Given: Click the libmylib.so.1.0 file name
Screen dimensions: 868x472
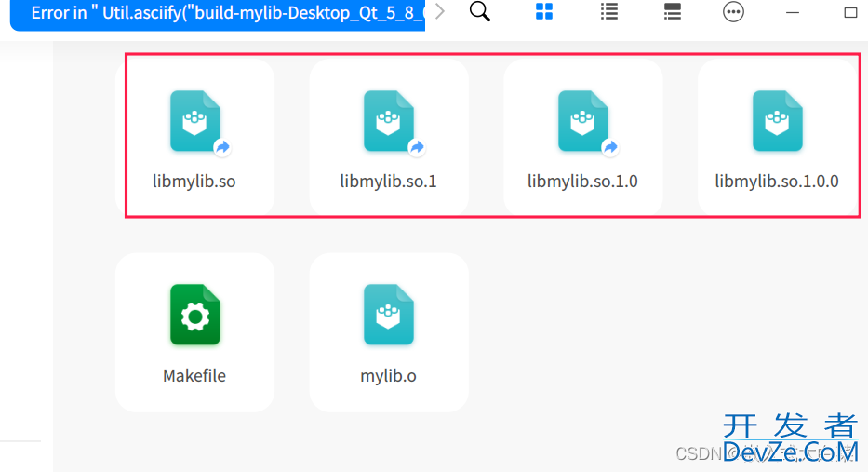Looking at the screenshot, I should 583,182.
